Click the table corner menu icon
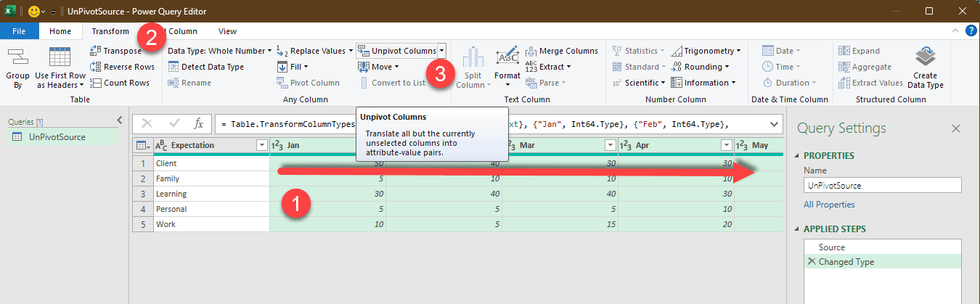980x304 pixels. tap(143, 145)
